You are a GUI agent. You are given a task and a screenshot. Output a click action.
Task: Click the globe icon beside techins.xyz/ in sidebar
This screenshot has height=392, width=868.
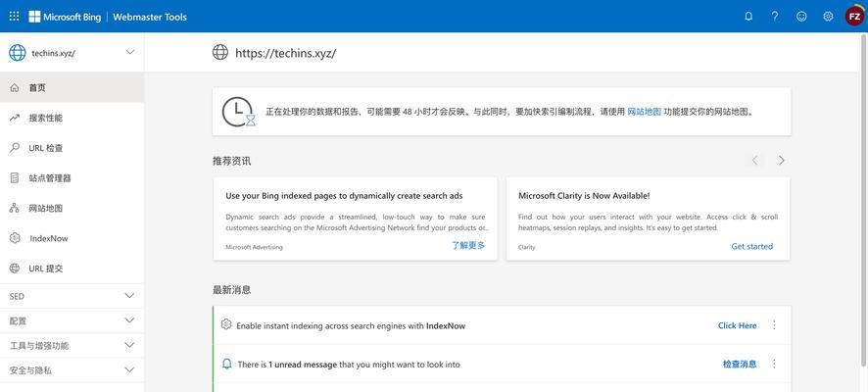(x=18, y=53)
